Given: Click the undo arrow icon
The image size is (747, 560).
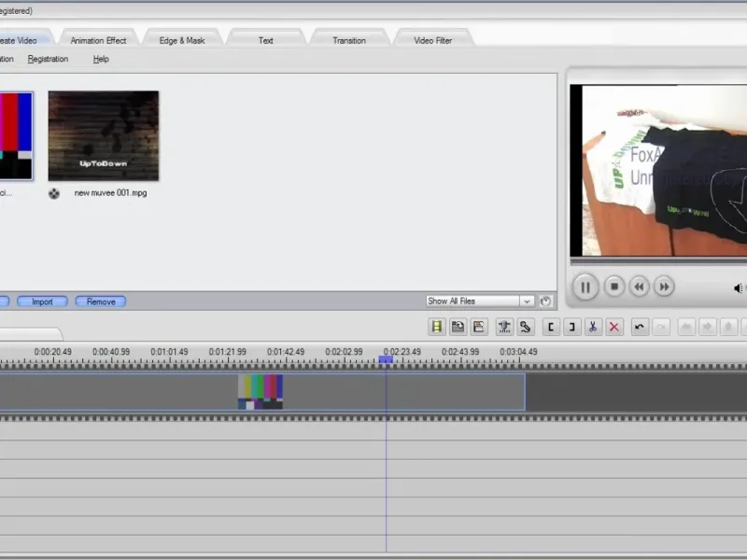Looking at the screenshot, I should (640, 327).
